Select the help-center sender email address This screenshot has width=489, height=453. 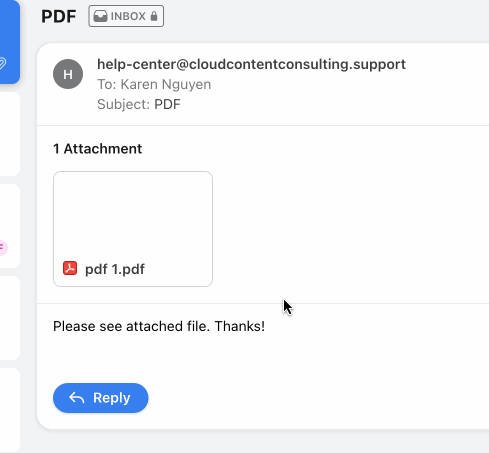[251, 64]
